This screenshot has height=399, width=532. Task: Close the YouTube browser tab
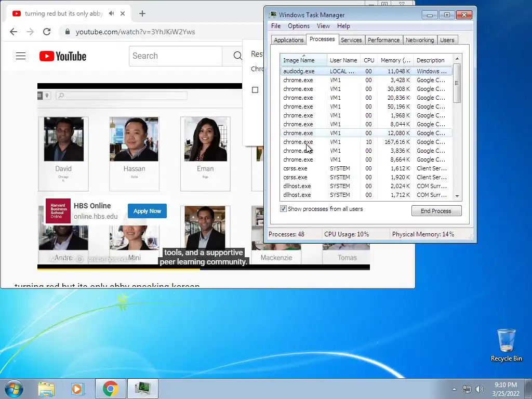(x=123, y=14)
